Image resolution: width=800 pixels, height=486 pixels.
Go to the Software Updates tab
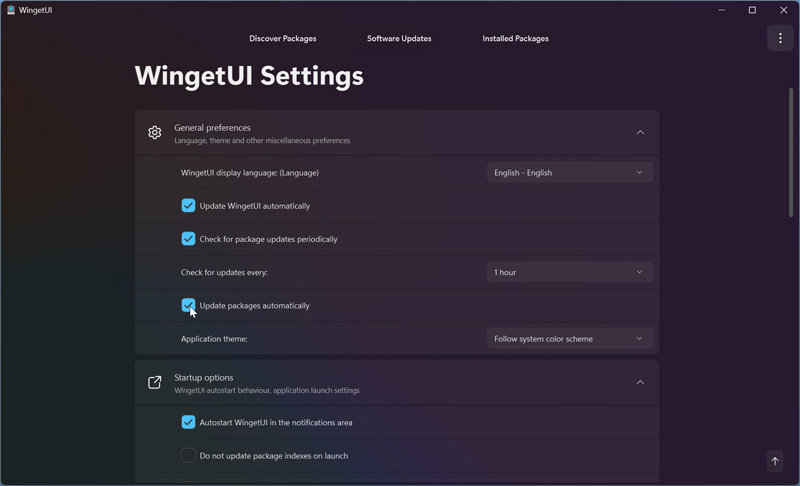(399, 39)
